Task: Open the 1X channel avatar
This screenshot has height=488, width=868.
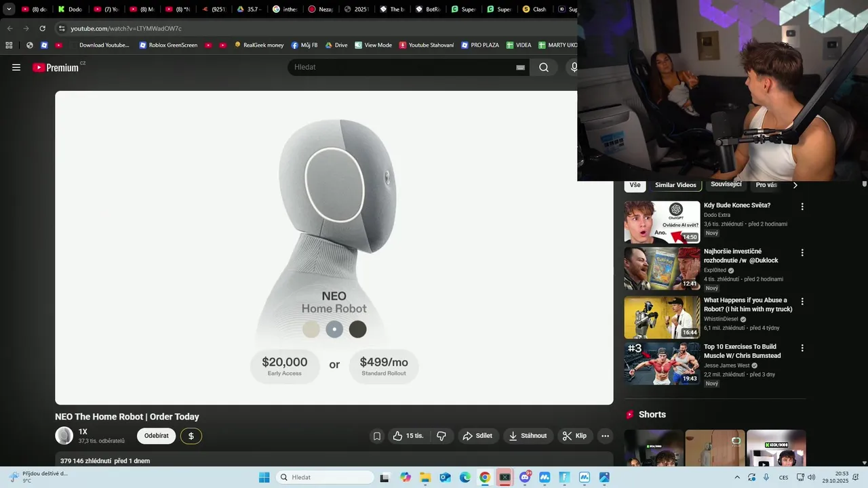Action: [64, 436]
